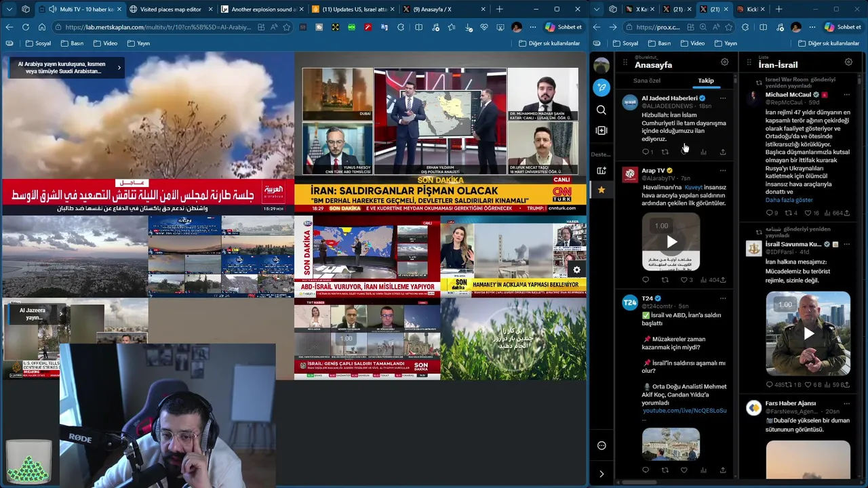Image resolution: width=868 pixels, height=488 pixels.
Task: Open more menu on T24 post
Action: pos(723,298)
